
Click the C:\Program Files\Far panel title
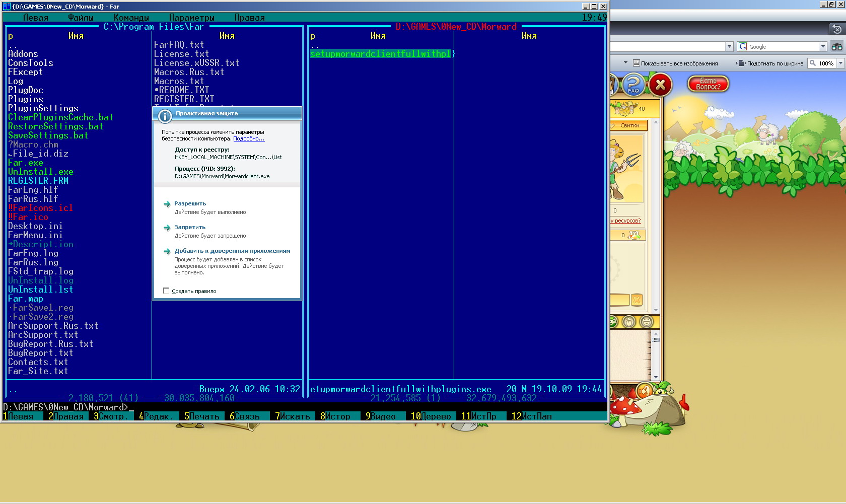pyautogui.click(x=154, y=27)
